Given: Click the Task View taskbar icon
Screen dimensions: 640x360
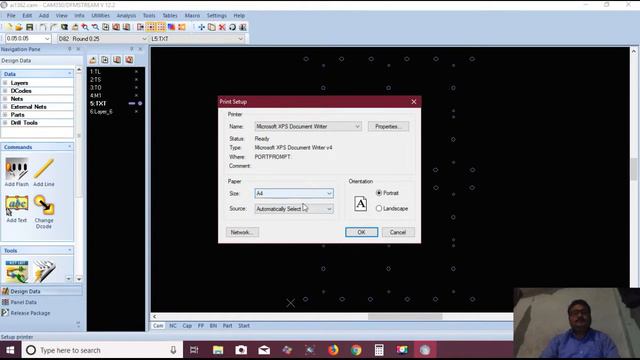Looking at the screenshot, I should [x=194, y=350].
